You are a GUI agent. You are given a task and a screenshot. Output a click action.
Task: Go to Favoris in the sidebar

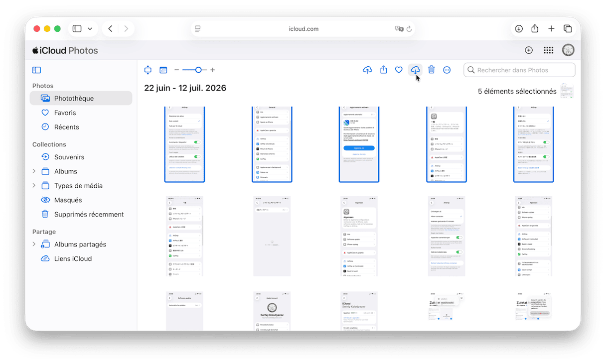coord(81,113)
